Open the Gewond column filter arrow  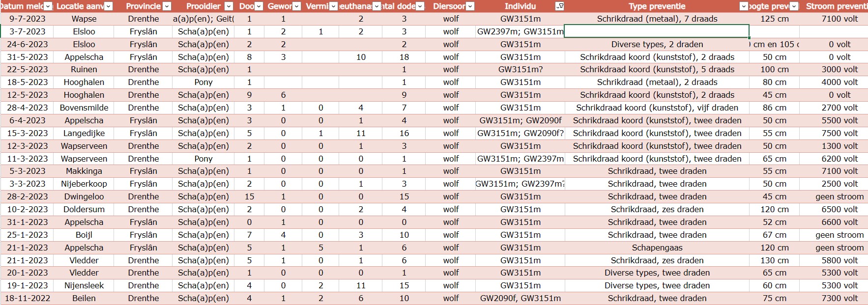(296, 6)
